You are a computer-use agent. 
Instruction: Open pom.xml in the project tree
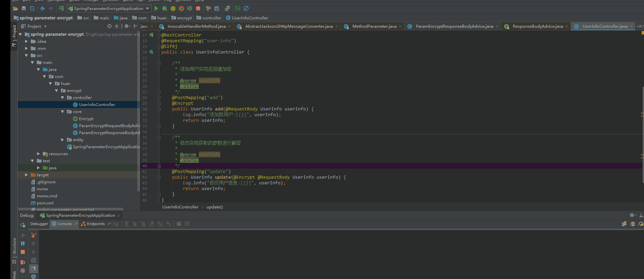coord(45,203)
